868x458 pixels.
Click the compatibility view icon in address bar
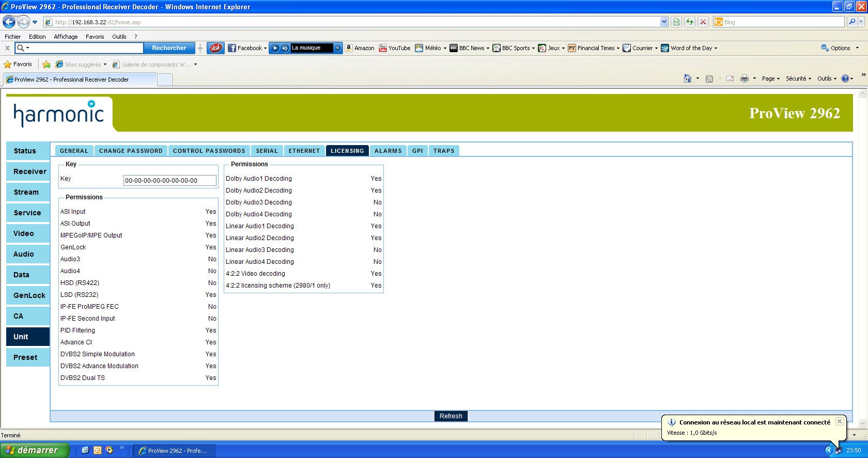[676, 22]
